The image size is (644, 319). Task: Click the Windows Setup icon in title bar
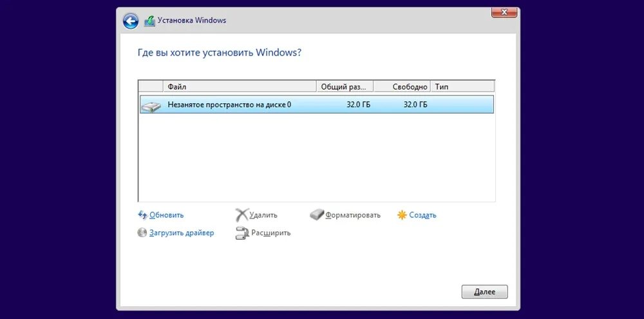[149, 21]
